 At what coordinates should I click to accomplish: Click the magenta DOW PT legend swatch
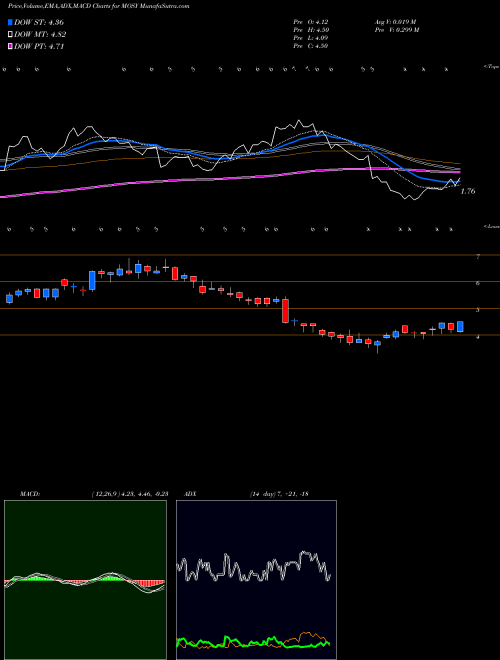click(x=10, y=46)
